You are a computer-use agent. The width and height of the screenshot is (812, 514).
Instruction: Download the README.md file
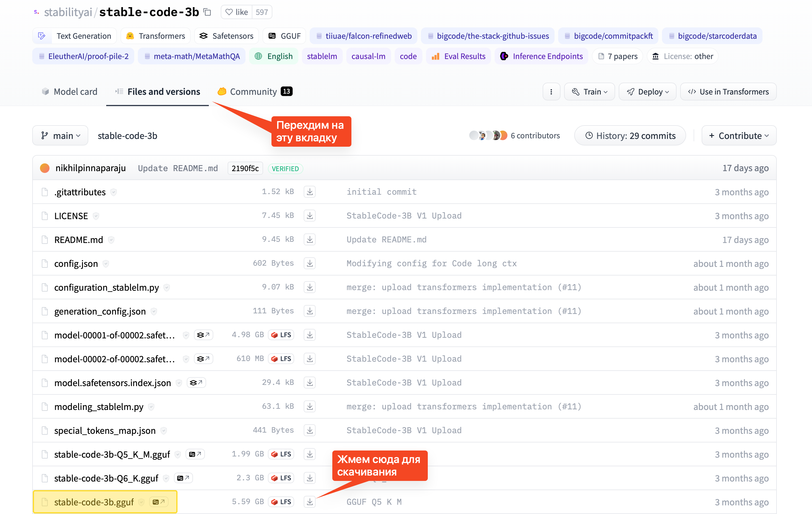[310, 240]
